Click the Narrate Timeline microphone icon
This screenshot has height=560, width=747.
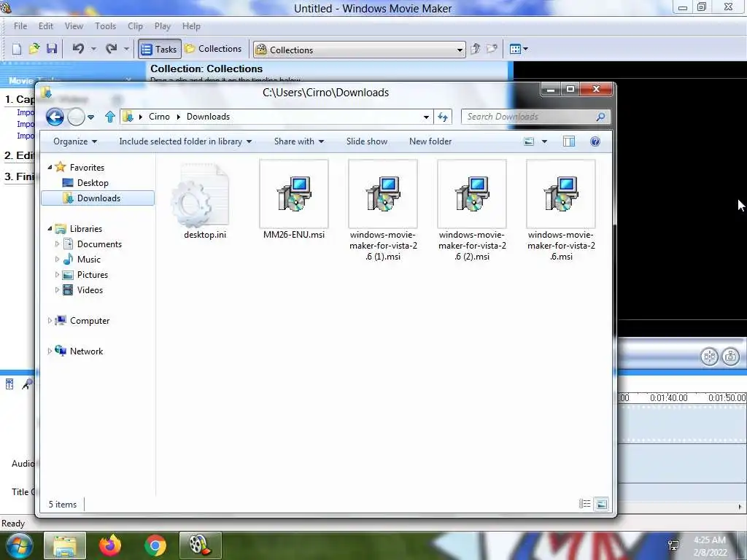(27, 384)
